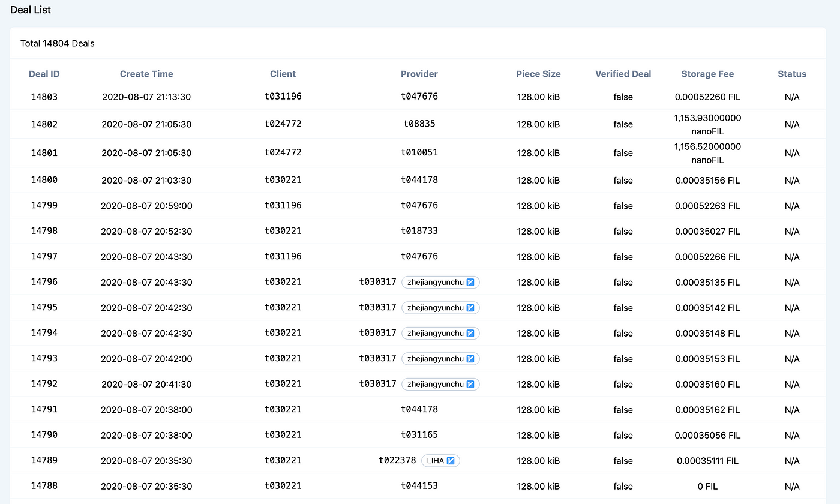Click the zhejiangyunchu tag in deal 14793 row

pos(440,359)
